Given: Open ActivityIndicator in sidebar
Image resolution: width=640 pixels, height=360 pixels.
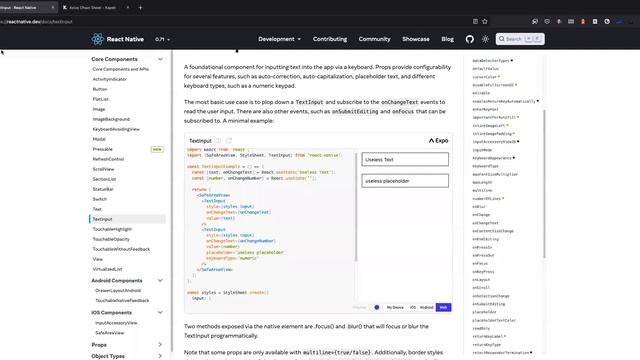Looking at the screenshot, I should click(109, 79).
